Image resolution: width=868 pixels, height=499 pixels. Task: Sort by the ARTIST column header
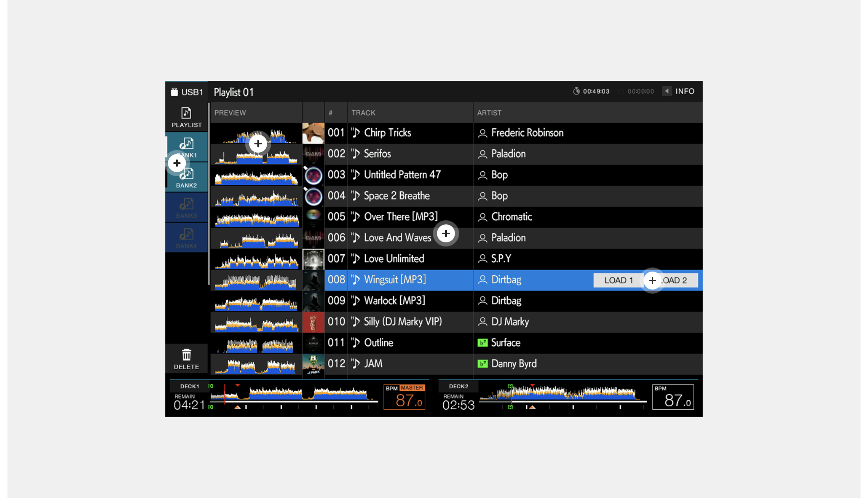pos(588,113)
